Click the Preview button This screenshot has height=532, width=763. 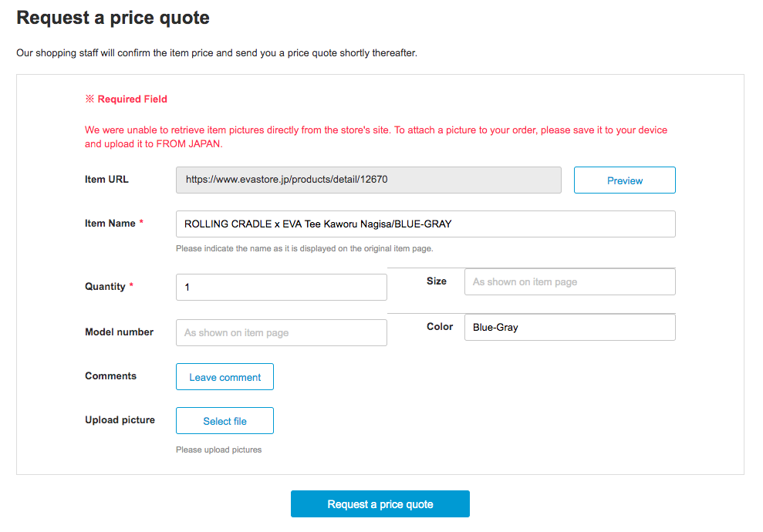tap(624, 180)
